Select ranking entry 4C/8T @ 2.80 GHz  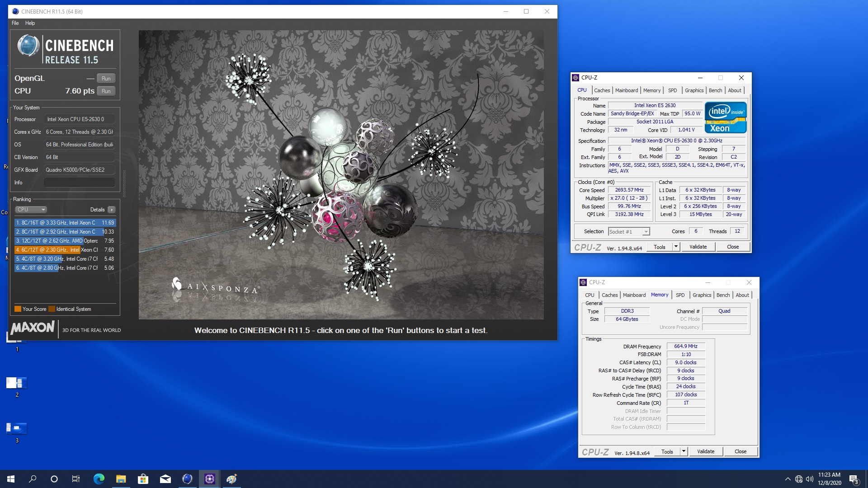coord(65,268)
